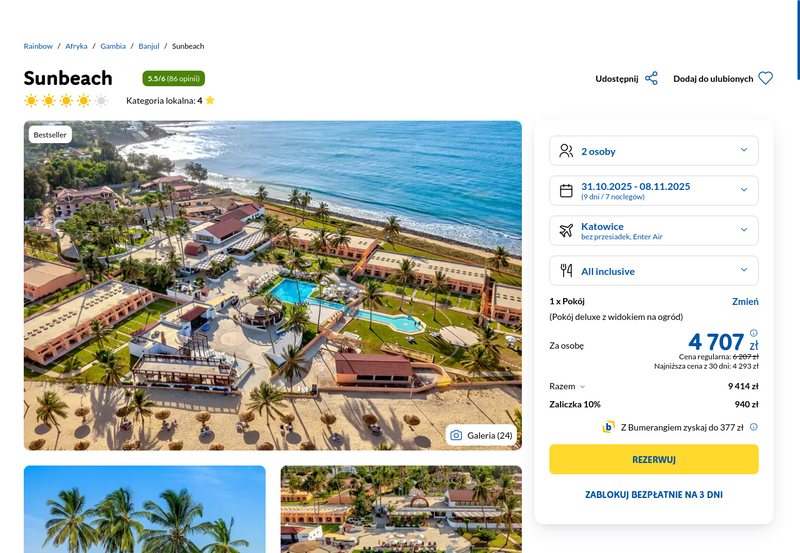Click the calendar icon in the date field
This screenshot has height=553, width=800.
(x=566, y=191)
